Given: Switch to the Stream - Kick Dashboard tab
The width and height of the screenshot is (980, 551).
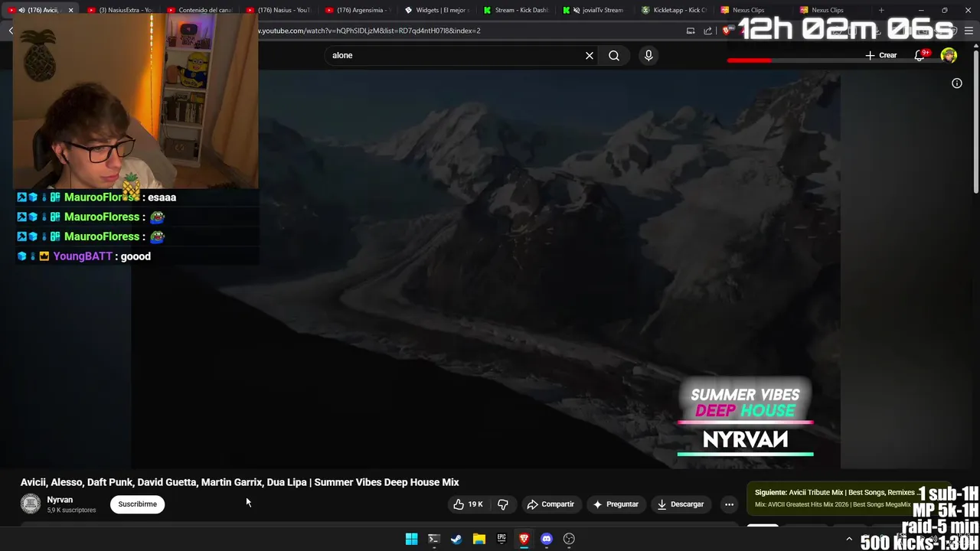Looking at the screenshot, I should 517,10.
